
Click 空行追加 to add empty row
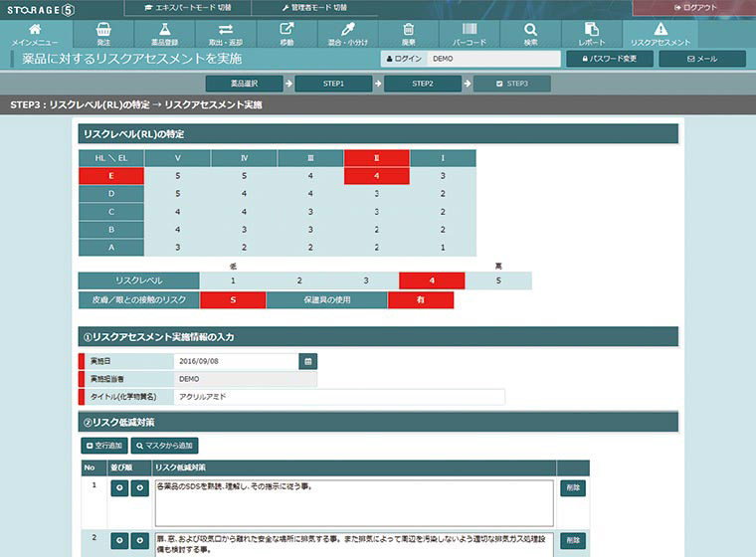(104, 445)
